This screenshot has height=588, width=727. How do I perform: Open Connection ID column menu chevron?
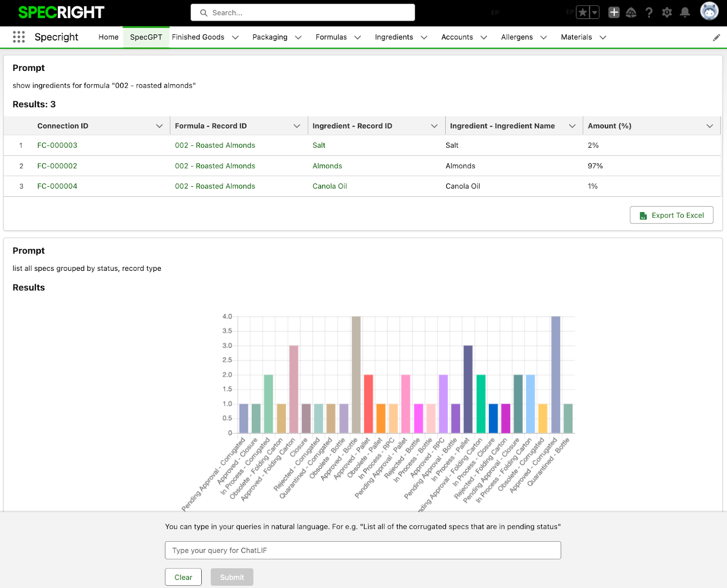[159, 126]
